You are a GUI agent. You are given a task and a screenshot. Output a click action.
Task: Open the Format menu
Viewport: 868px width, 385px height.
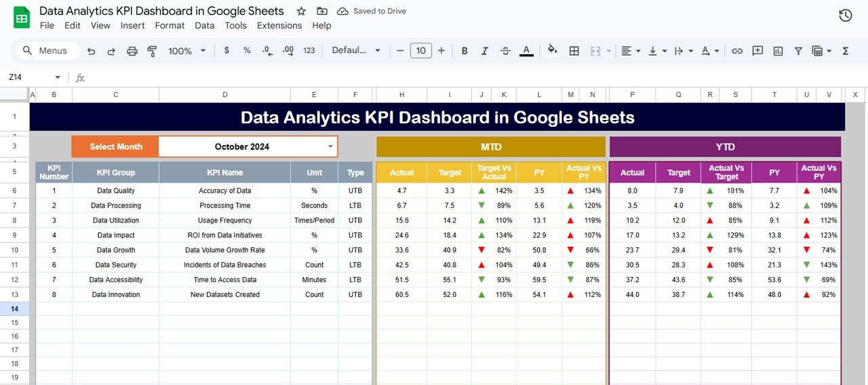point(170,25)
